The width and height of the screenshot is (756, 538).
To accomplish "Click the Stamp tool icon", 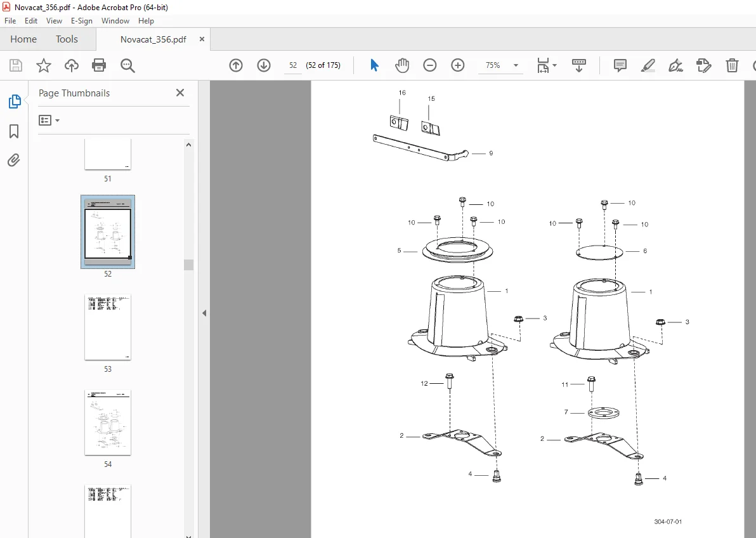I will [704, 65].
